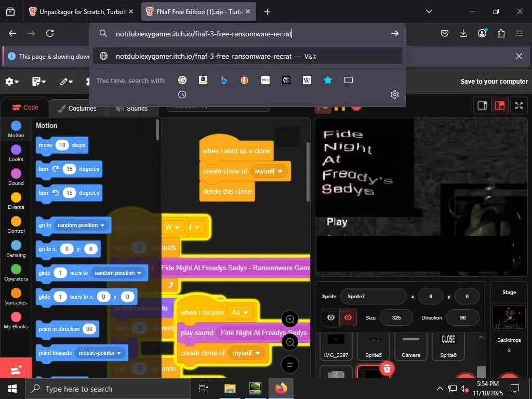This screenshot has width=532, height=399.
Task: Edit the sprite name field Sprite7
Action: pos(373,297)
